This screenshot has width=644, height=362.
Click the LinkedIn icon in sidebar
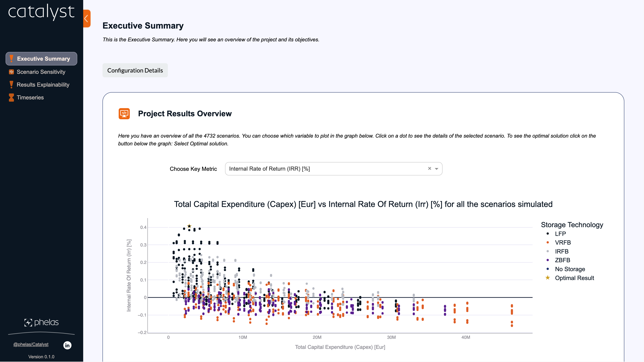[x=67, y=345]
